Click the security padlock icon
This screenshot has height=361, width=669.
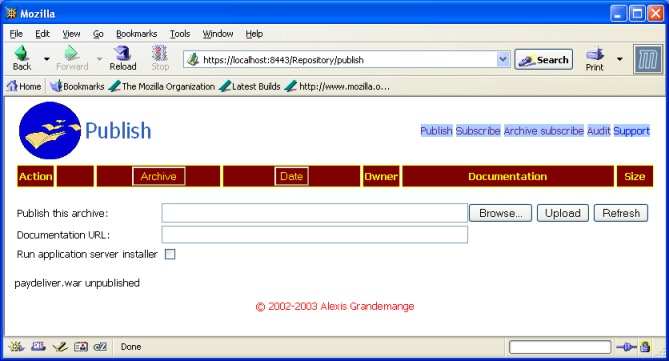click(645, 347)
